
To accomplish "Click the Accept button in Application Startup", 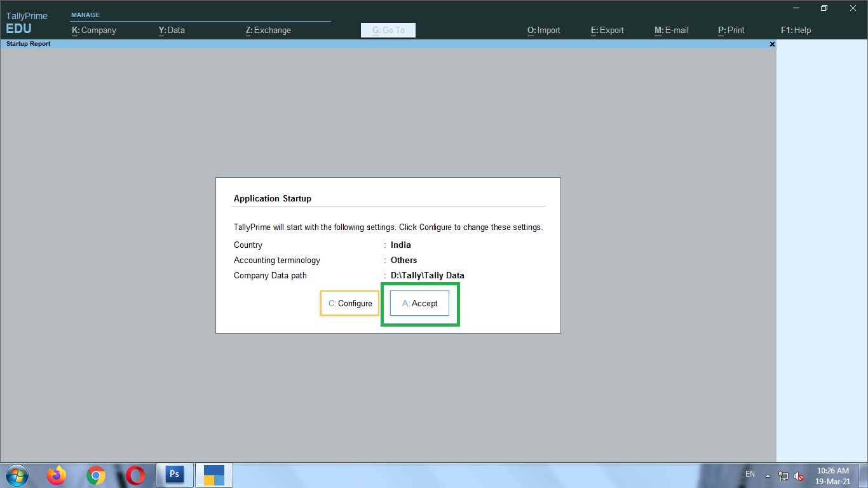I will (419, 303).
